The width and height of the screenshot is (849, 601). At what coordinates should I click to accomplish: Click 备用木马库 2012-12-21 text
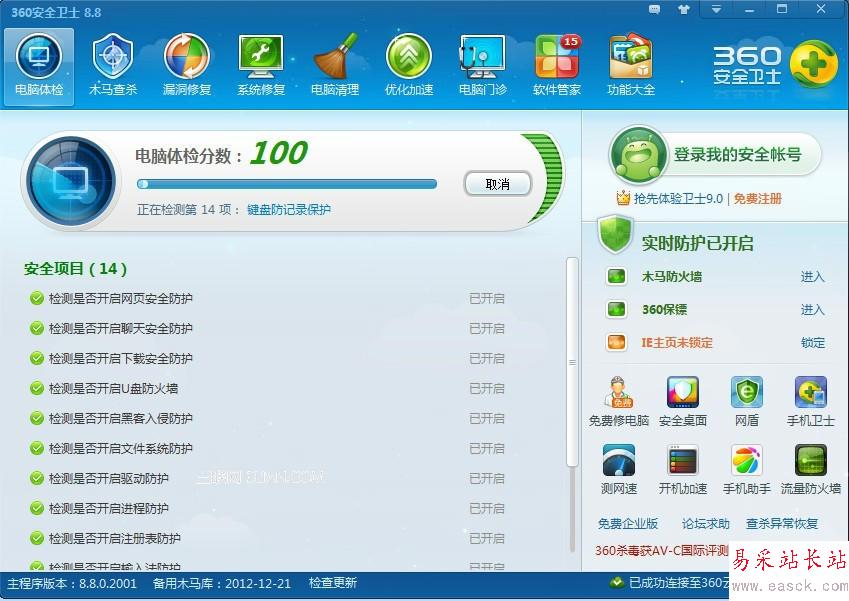tap(221, 583)
